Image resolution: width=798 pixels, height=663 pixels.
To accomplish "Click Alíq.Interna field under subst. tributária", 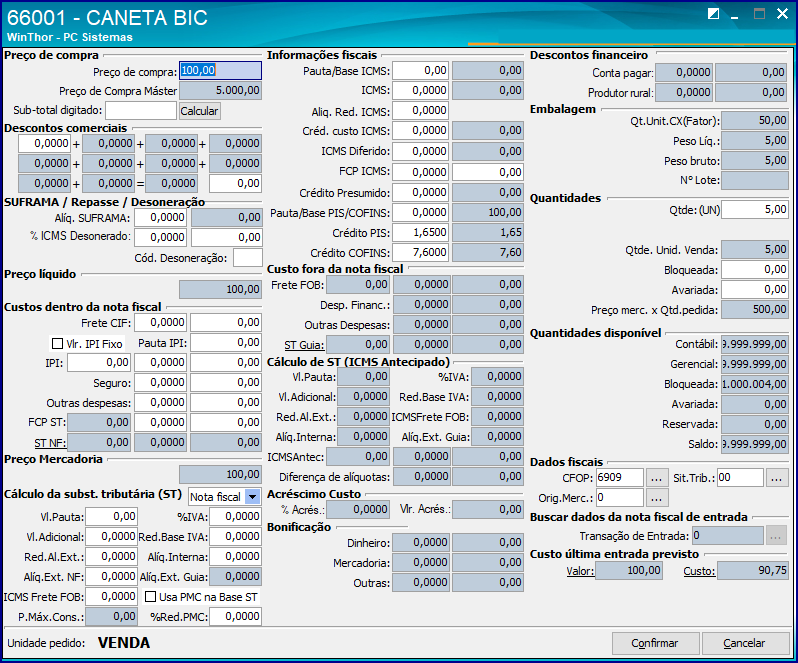I will [236, 557].
